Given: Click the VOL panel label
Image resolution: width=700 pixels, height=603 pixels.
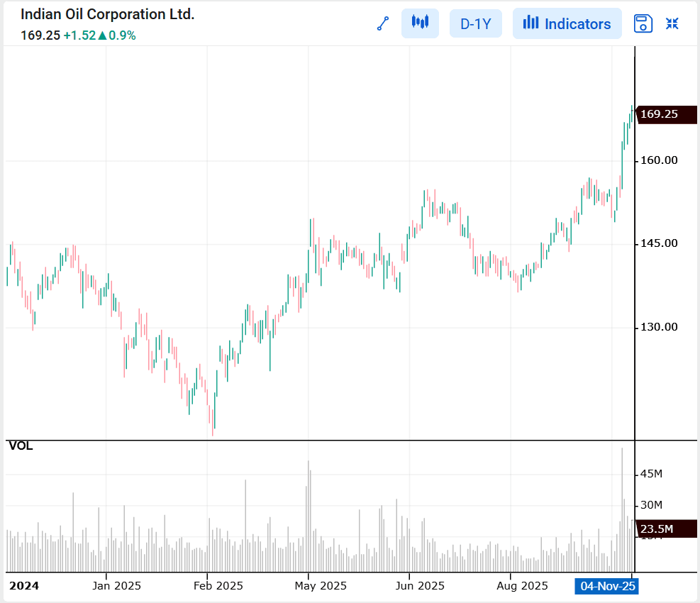Looking at the screenshot, I should pos(21,446).
